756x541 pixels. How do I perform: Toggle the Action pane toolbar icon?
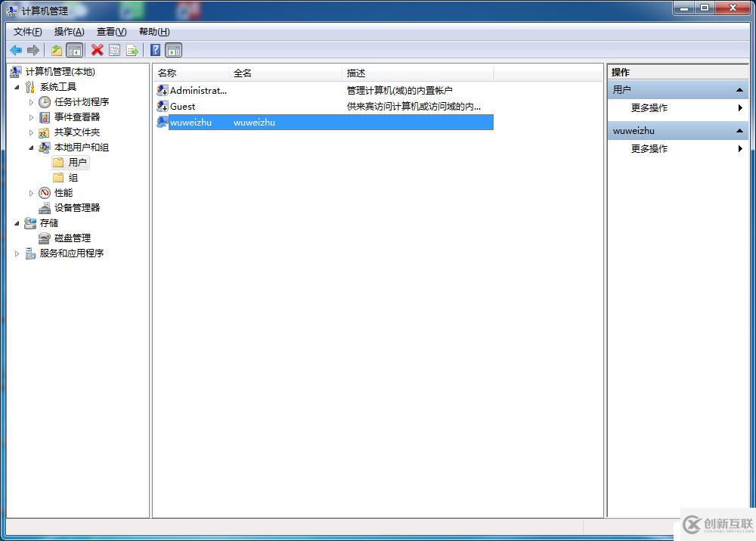pos(174,50)
